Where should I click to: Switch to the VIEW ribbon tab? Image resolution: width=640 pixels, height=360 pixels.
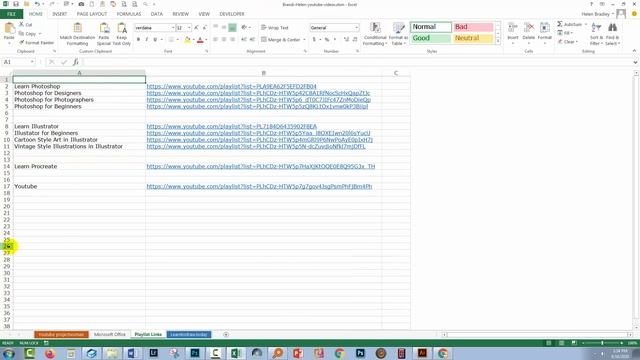click(204, 14)
